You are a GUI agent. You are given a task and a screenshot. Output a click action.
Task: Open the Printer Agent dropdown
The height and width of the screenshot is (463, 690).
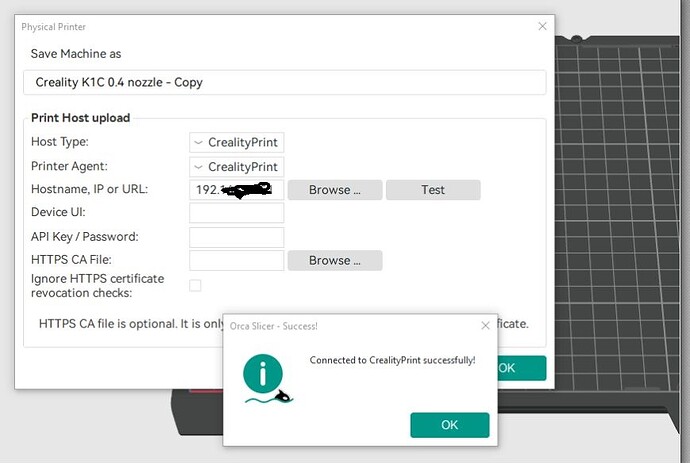[237, 167]
